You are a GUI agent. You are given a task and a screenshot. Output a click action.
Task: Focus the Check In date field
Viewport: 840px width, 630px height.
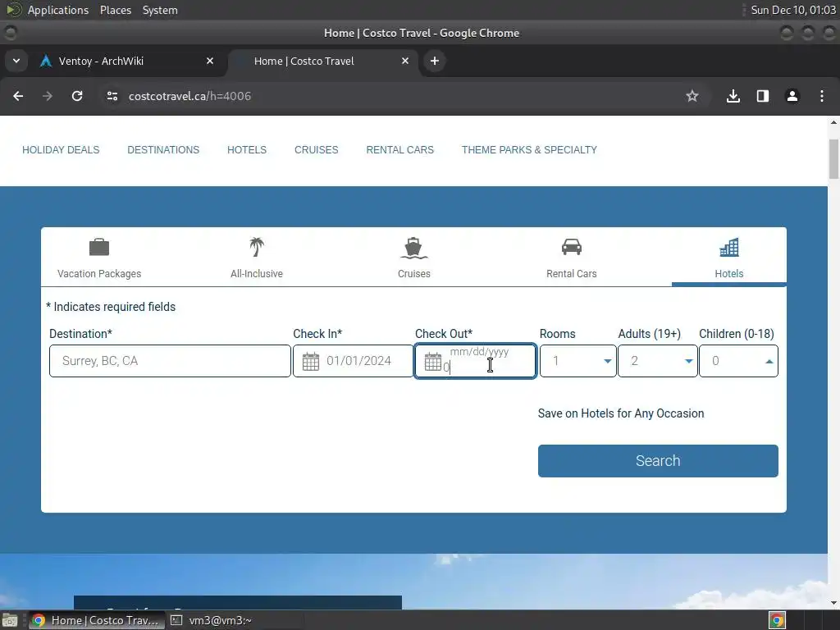pyautogui.click(x=353, y=361)
